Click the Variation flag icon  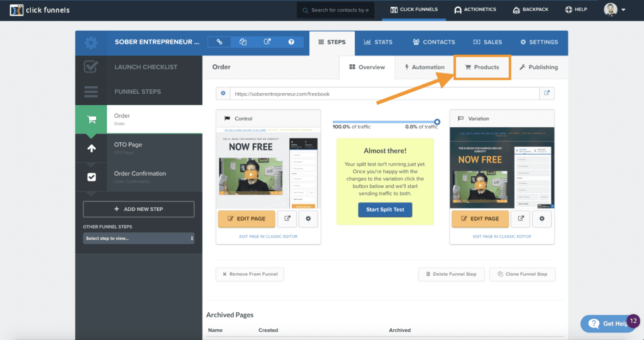click(461, 118)
